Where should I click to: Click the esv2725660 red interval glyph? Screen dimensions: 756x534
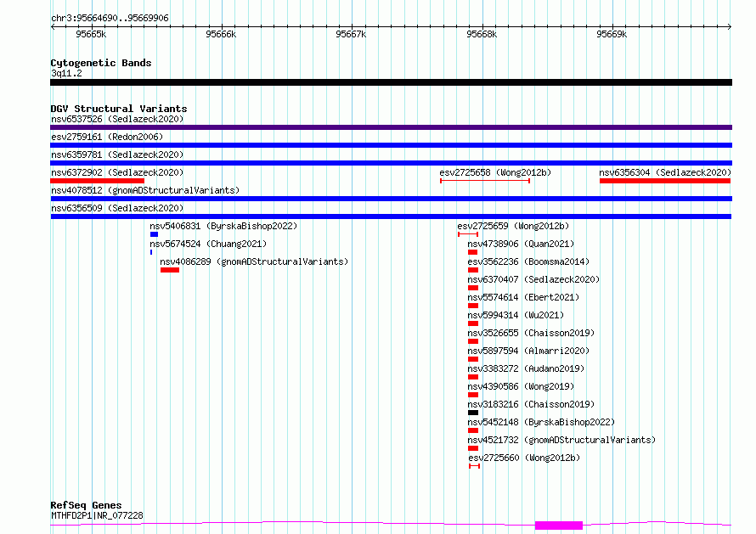click(475, 466)
